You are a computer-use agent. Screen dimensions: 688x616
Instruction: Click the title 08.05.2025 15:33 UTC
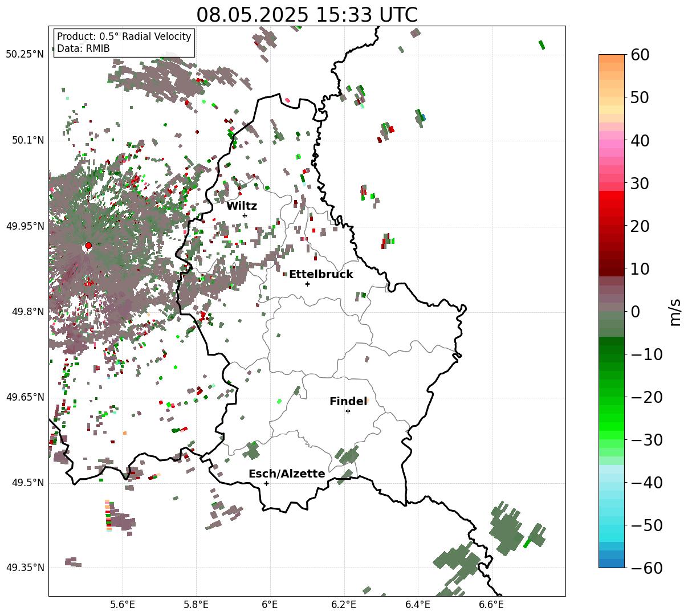[307, 15]
